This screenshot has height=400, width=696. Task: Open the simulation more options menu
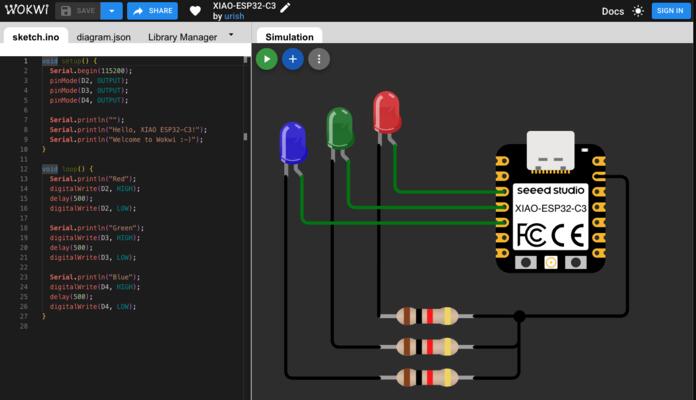coord(319,59)
